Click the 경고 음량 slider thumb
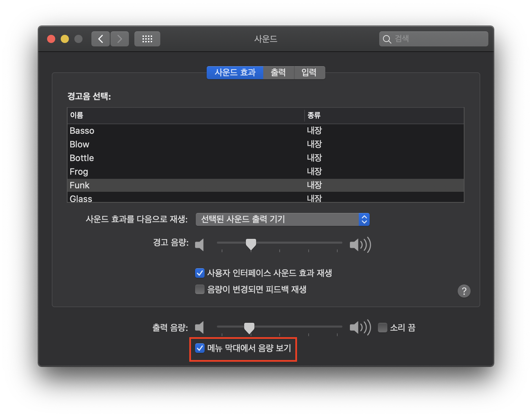532x417 pixels. pos(251,244)
